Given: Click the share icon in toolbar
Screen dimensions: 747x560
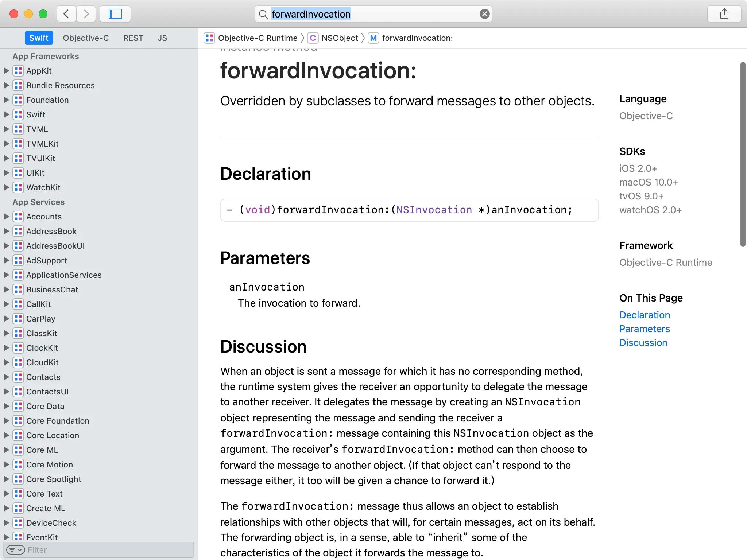Looking at the screenshot, I should click(724, 14).
